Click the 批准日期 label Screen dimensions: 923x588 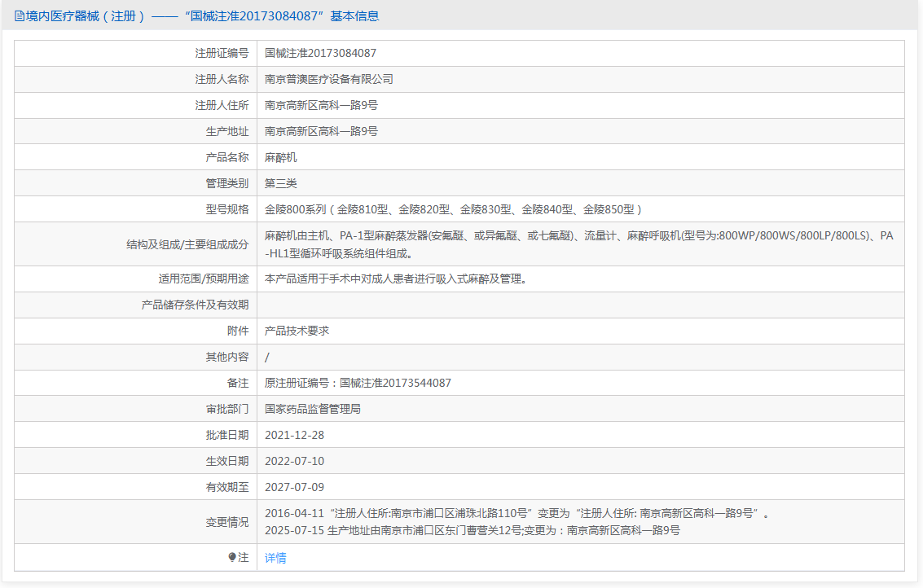(x=227, y=435)
